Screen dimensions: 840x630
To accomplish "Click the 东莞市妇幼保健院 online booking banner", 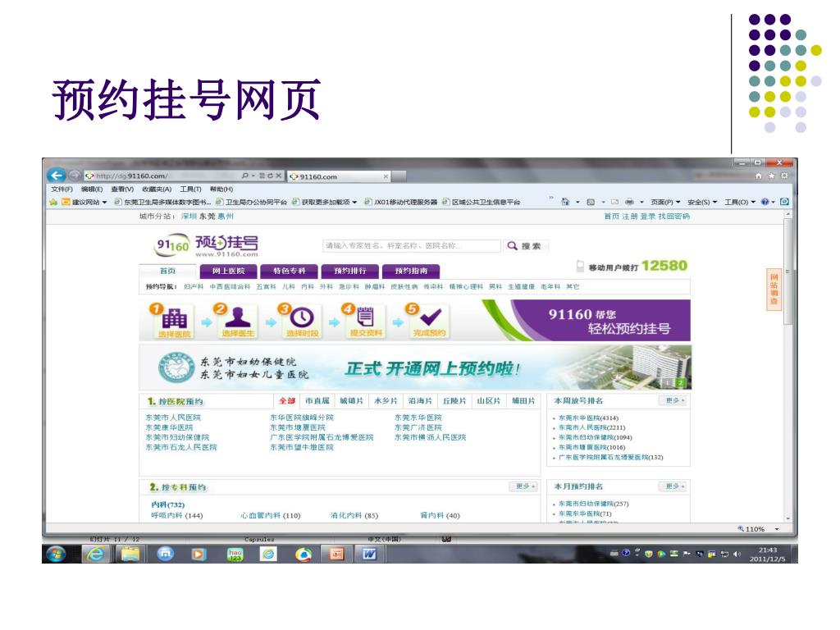I will (x=415, y=367).
